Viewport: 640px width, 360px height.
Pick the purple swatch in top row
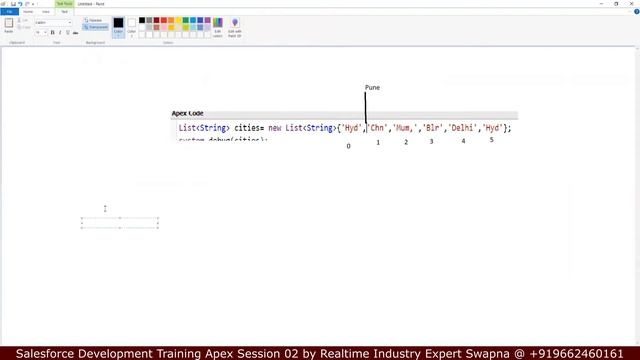point(207,20)
